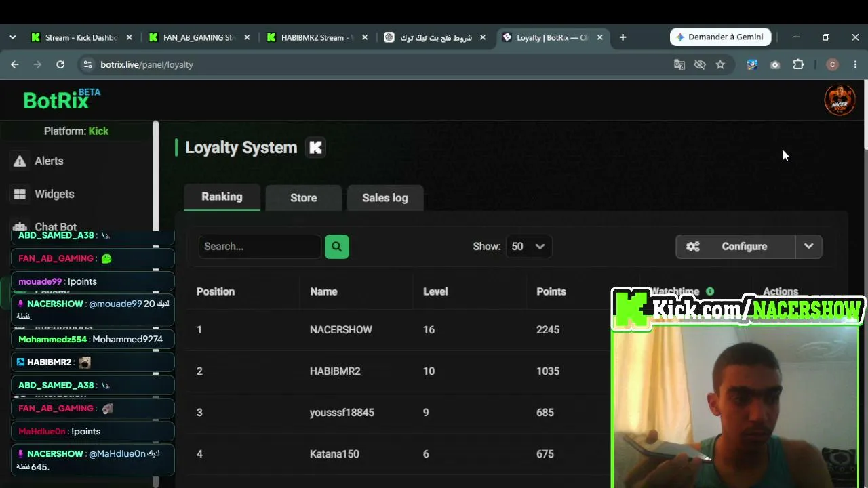Click level 16 in NACERSHOW's row

(x=429, y=329)
